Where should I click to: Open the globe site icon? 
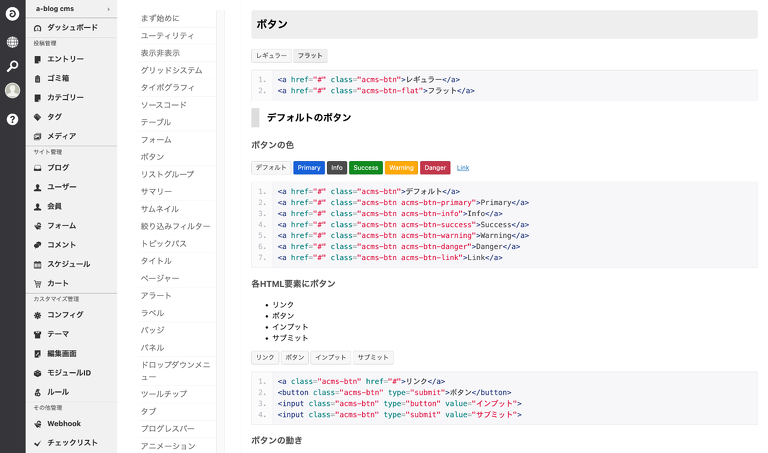(12, 42)
